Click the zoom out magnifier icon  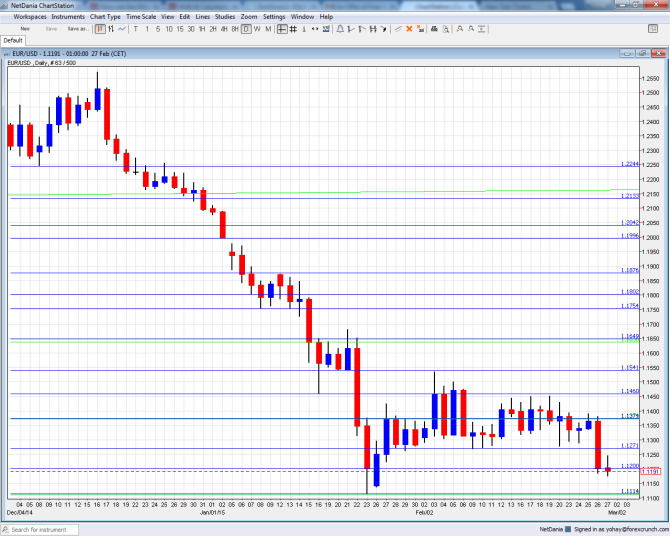point(471,29)
